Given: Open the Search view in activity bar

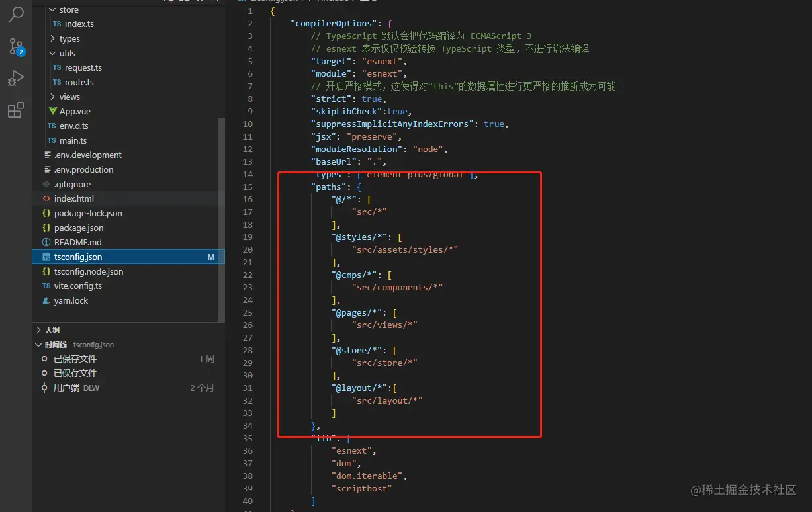Looking at the screenshot, I should [x=16, y=14].
